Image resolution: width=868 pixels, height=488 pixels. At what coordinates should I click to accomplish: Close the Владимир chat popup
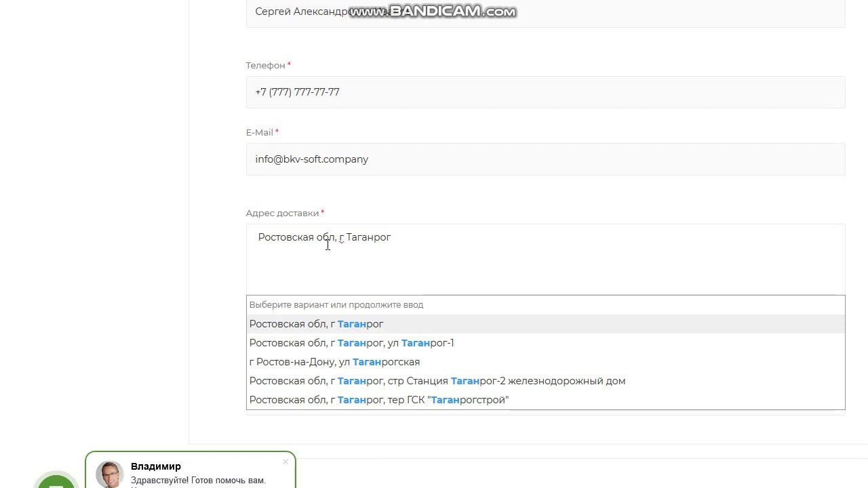click(285, 462)
